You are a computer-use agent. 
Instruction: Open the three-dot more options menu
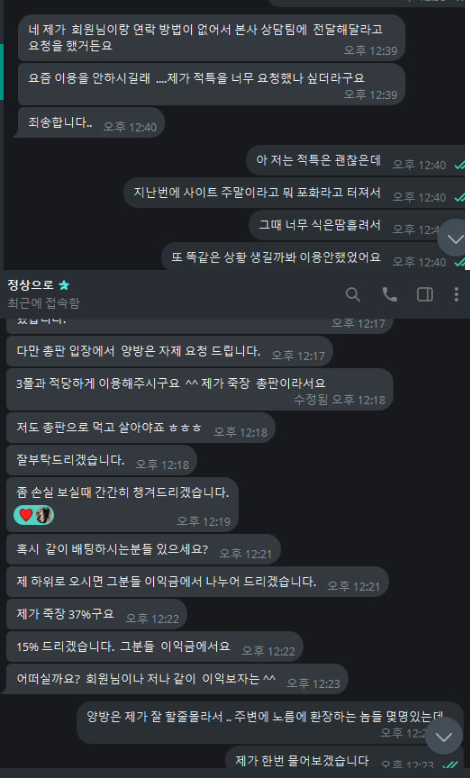pyautogui.click(x=456, y=295)
